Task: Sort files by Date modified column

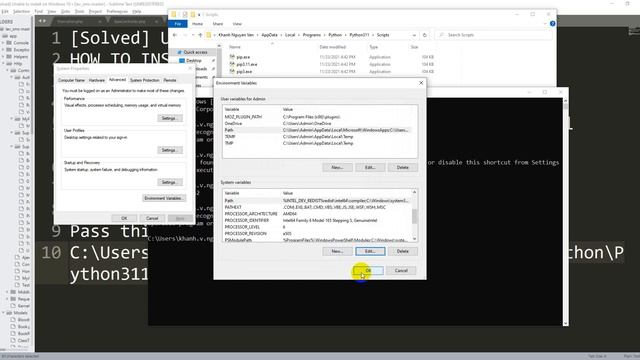Action: [333, 47]
